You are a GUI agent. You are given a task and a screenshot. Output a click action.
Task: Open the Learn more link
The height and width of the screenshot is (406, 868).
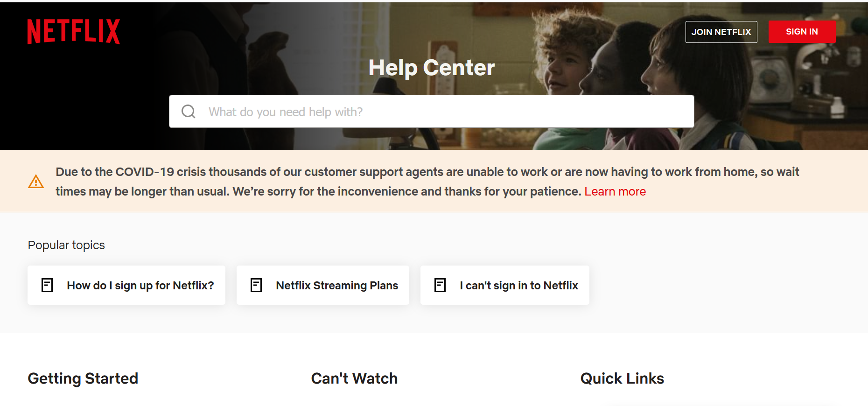point(615,191)
